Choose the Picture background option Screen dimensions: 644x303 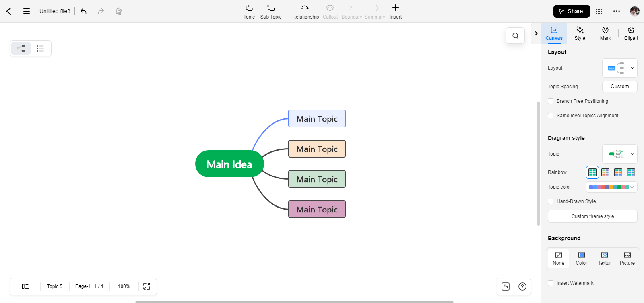(627, 259)
